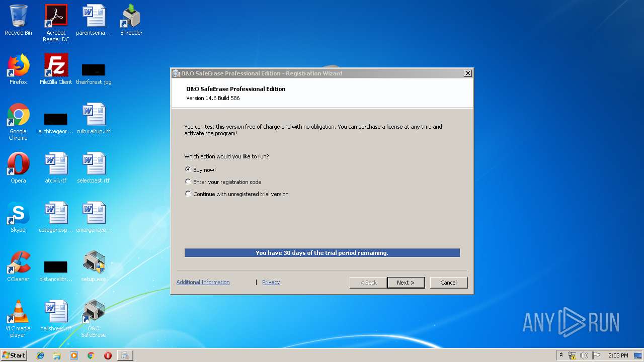Viewport: 644px width, 362px height.
Task: Click the trial period remaining bar
Action: [x=322, y=253]
